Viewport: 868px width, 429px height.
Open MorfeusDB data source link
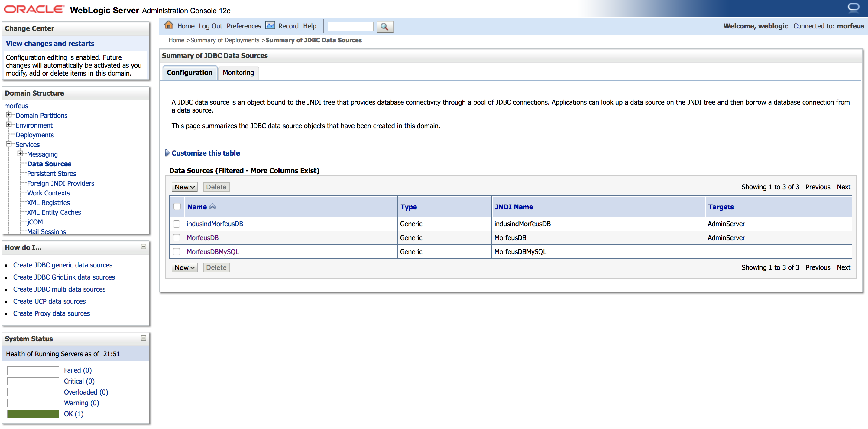point(202,238)
